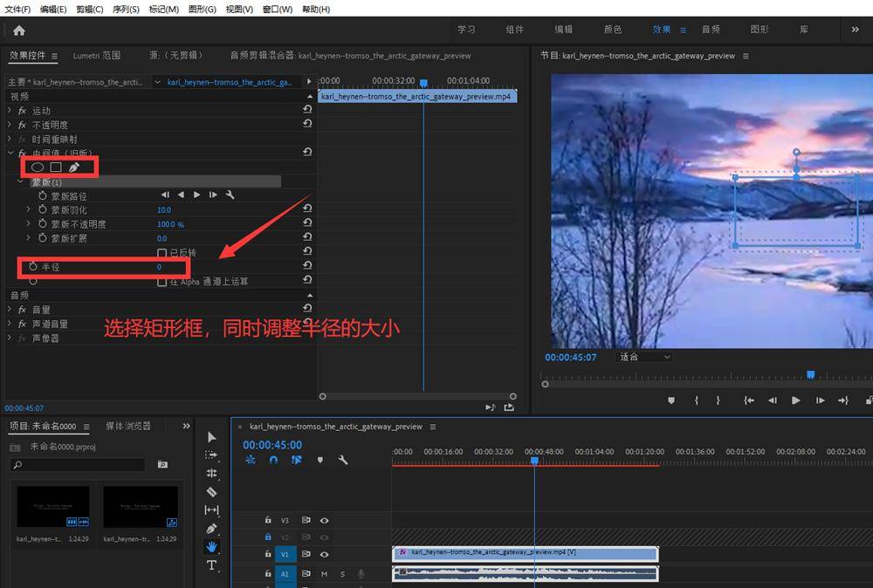Search in the project panel field
Viewport: 873px width, 588px height.
(78, 464)
